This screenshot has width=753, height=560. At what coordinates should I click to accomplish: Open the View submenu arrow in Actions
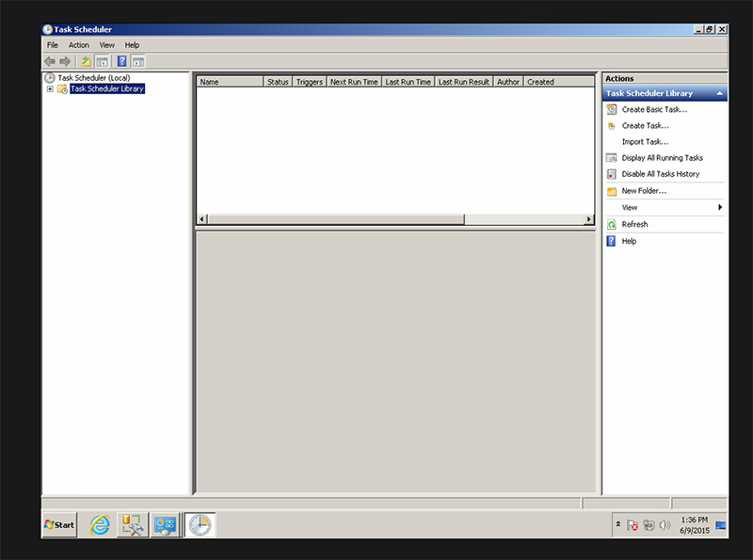coord(720,207)
